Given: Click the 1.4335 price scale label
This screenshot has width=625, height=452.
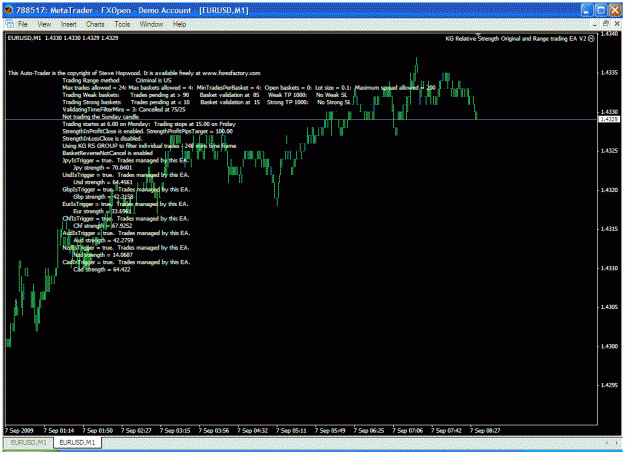Looking at the screenshot, I should click(609, 73).
